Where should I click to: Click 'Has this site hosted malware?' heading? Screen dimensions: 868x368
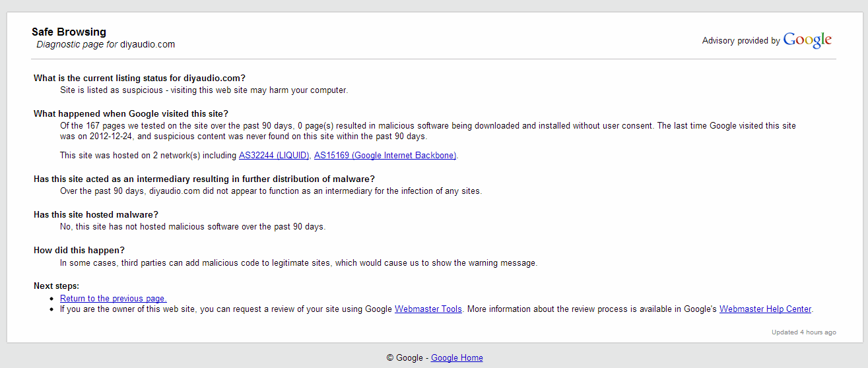coord(96,215)
